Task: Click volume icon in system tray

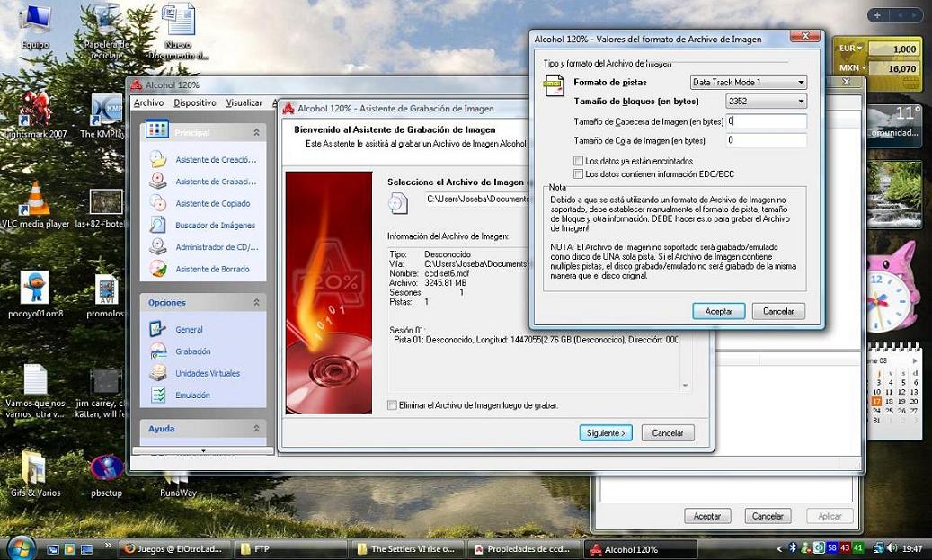Action: 891,548
